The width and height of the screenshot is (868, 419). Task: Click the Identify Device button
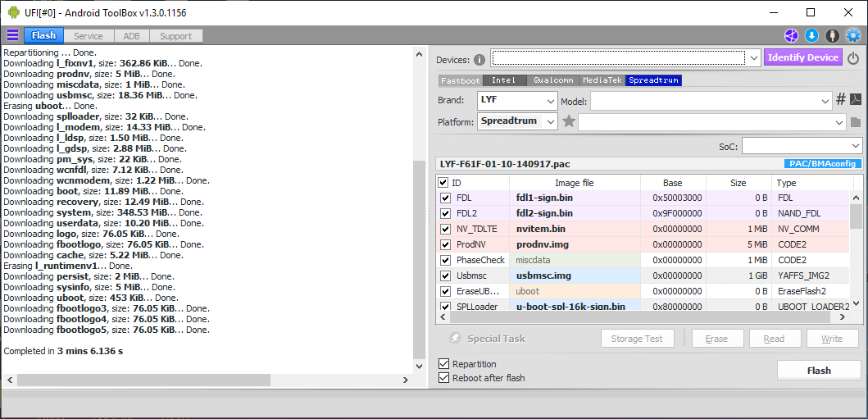[803, 57]
